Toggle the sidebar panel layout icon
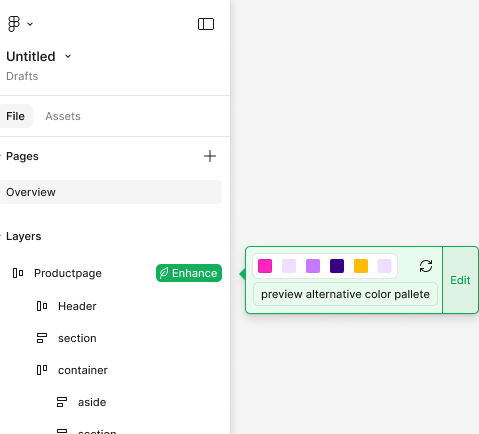This screenshot has height=434, width=479. pyautogui.click(x=206, y=24)
